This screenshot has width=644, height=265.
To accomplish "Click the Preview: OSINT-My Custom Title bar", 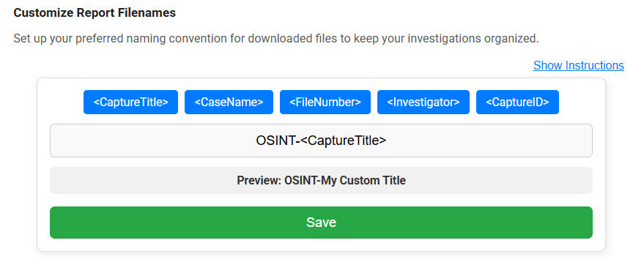I will pos(321,180).
